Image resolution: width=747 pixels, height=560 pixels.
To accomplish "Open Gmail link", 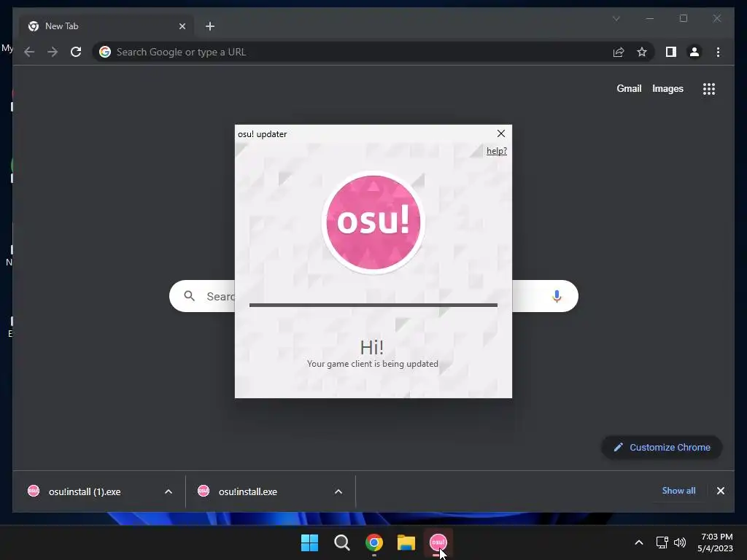I will [629, 88].
